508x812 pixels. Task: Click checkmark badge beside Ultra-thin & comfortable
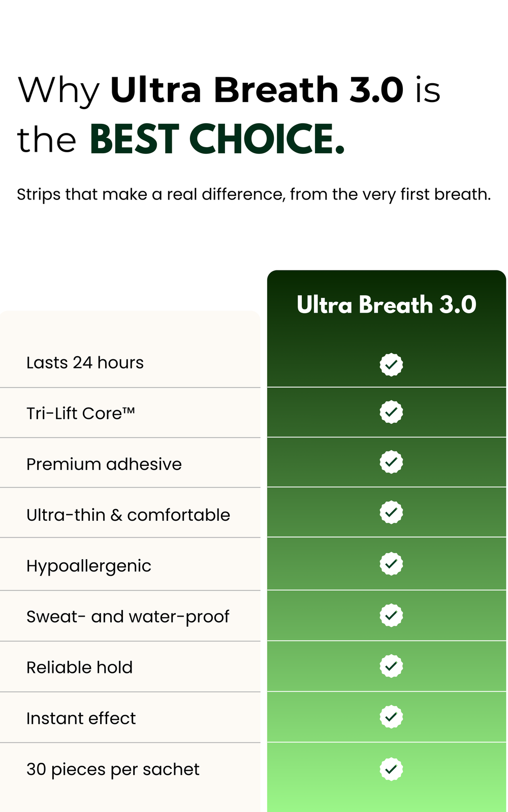[x=391, y=512]
